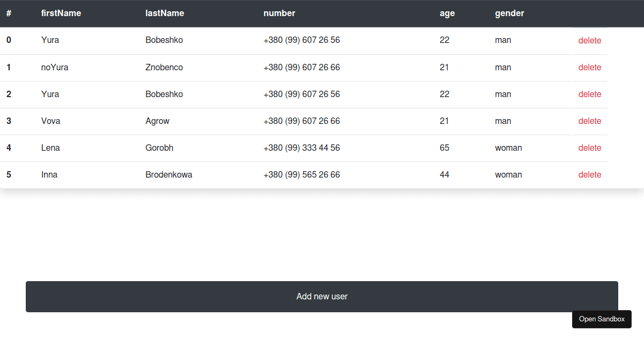Click the age 21 in noYura's row

coord(444,68)
